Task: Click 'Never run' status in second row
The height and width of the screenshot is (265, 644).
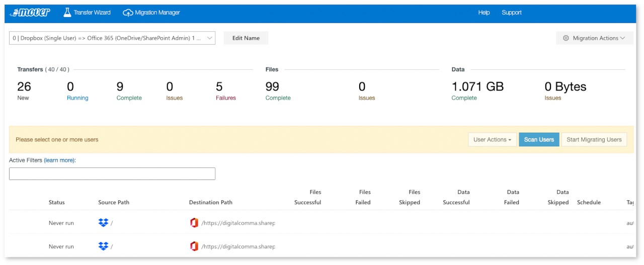Action: click(x=61, y=246)
